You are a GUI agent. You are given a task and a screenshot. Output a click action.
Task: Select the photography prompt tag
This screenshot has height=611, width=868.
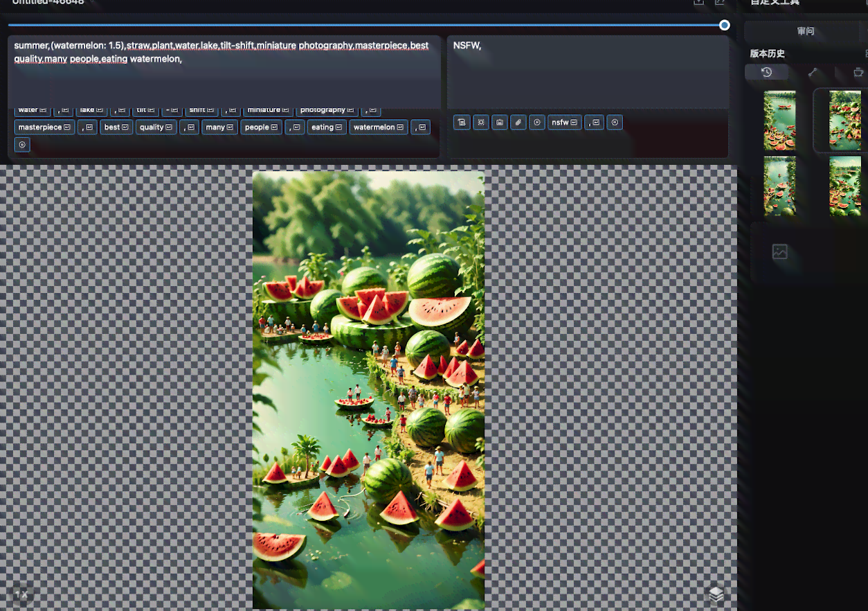[x=327, y=109]
